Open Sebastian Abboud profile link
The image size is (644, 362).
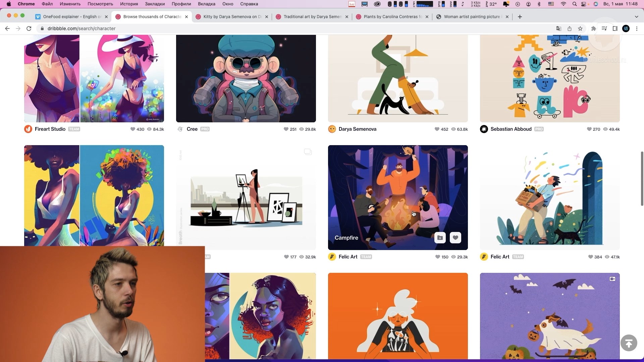pyautogui.click(x=511, y=129)
